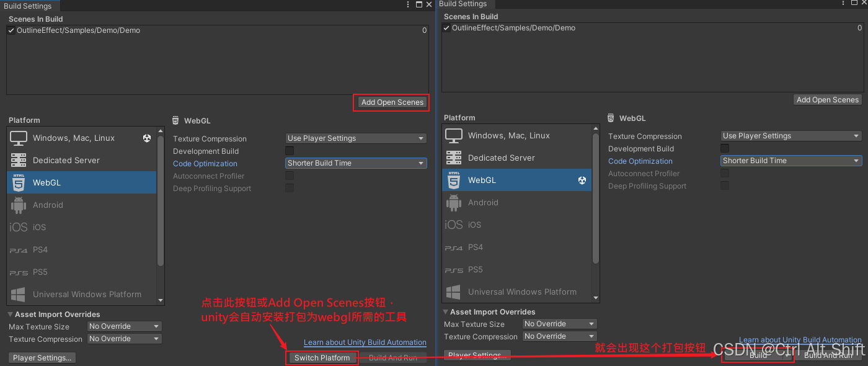The width and height of the screenshot is (868, 366).
Task: Open Max Texture Size dropdown in right window
Action: [x=559, y=324]
